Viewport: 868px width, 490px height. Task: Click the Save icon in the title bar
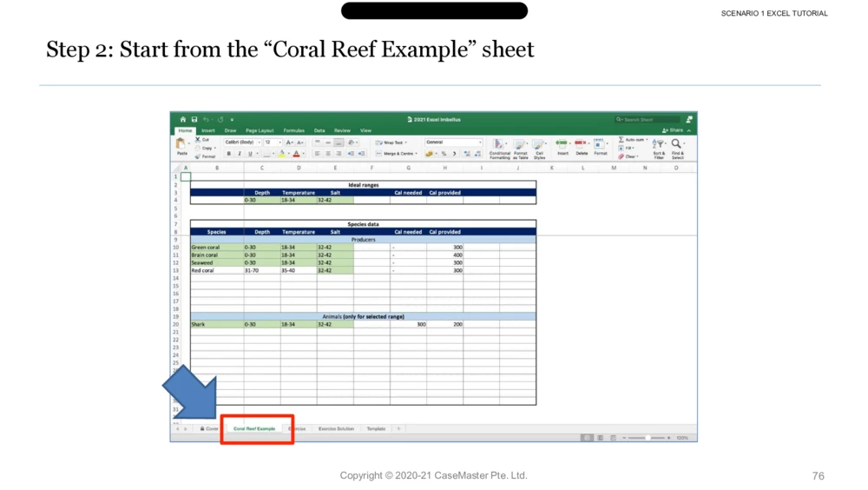pyautogui.click(x=194, y=120)
